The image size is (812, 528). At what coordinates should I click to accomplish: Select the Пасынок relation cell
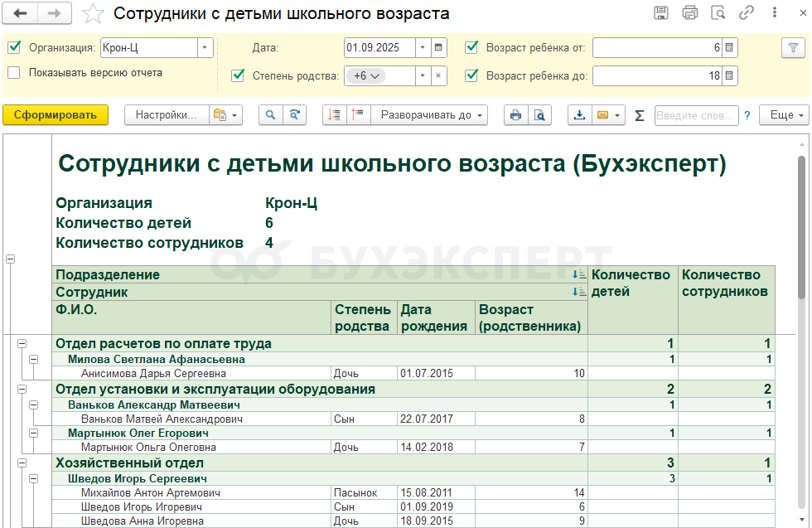coord(364,492)
